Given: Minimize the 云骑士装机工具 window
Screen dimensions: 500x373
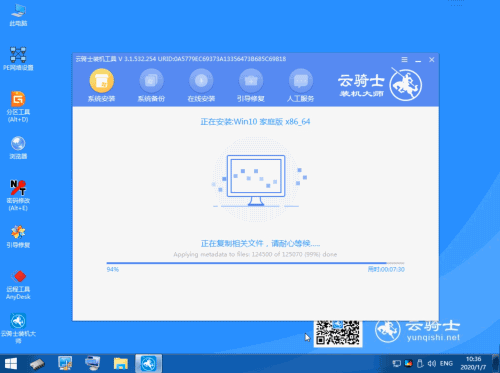Looking at the screenshot, I should [x=418, y=60].
